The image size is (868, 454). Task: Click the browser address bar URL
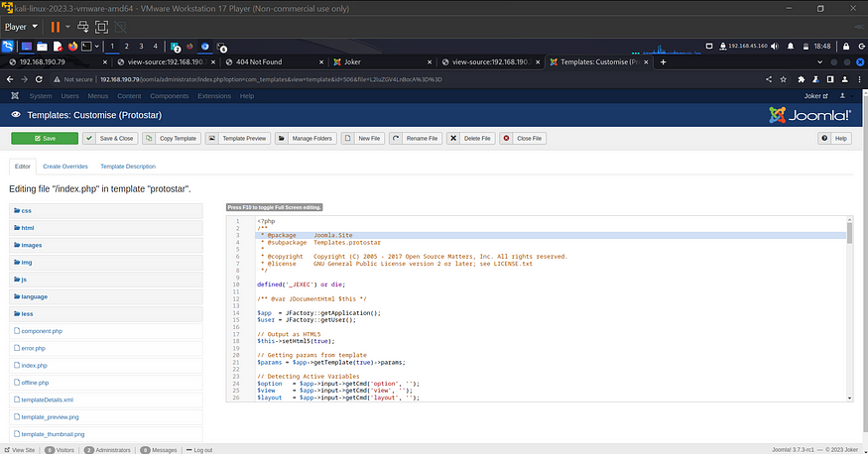point(271,79)
